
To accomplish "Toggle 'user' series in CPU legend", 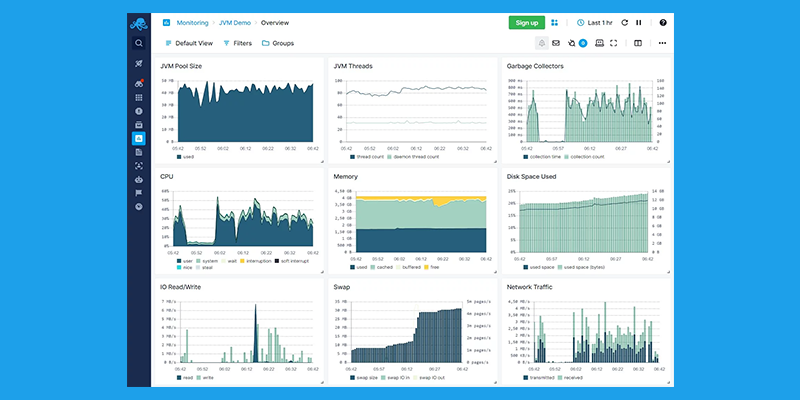I will (184, 261).
